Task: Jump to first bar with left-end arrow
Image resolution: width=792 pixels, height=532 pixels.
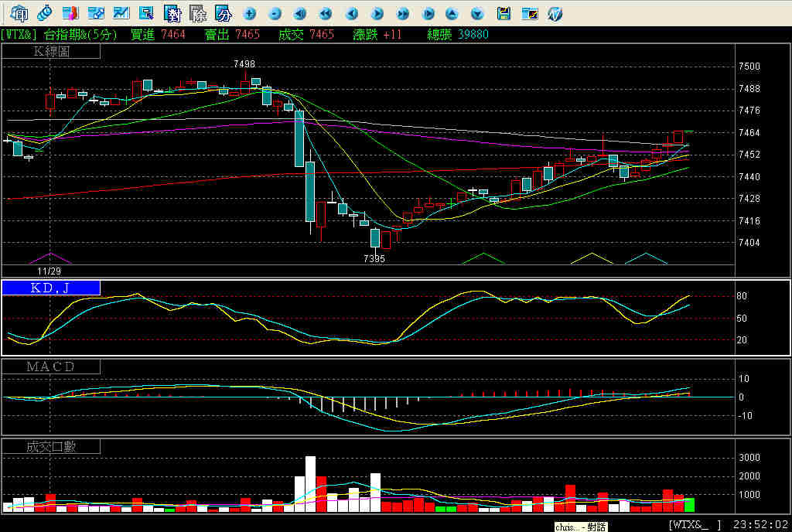Action: pos(300,14)
